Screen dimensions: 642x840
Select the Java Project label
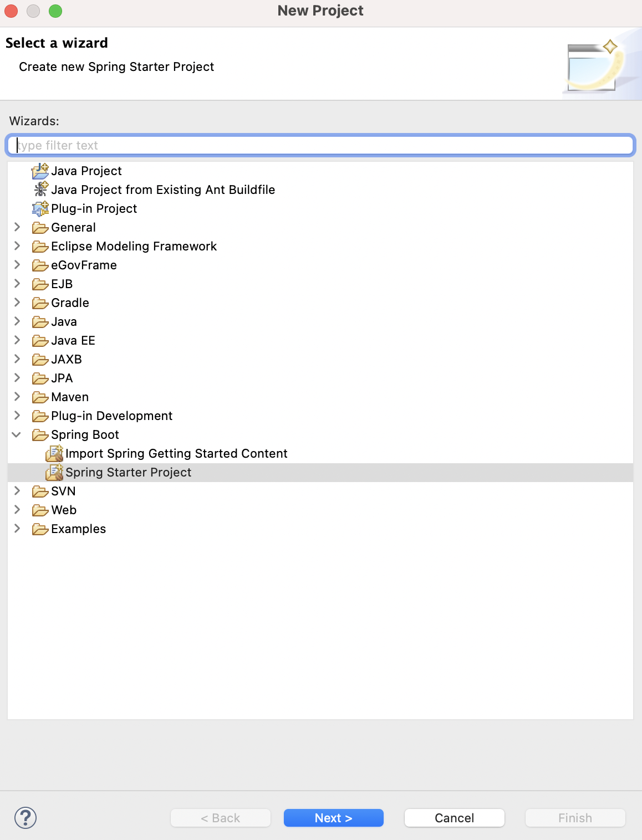point(86,171)
